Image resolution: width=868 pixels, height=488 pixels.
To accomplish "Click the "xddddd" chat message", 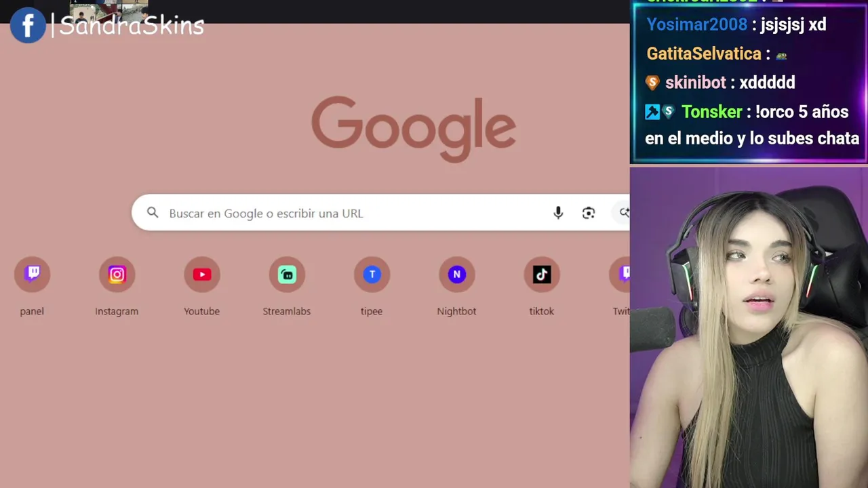I will pyautogui.click(x=767, y=83).
